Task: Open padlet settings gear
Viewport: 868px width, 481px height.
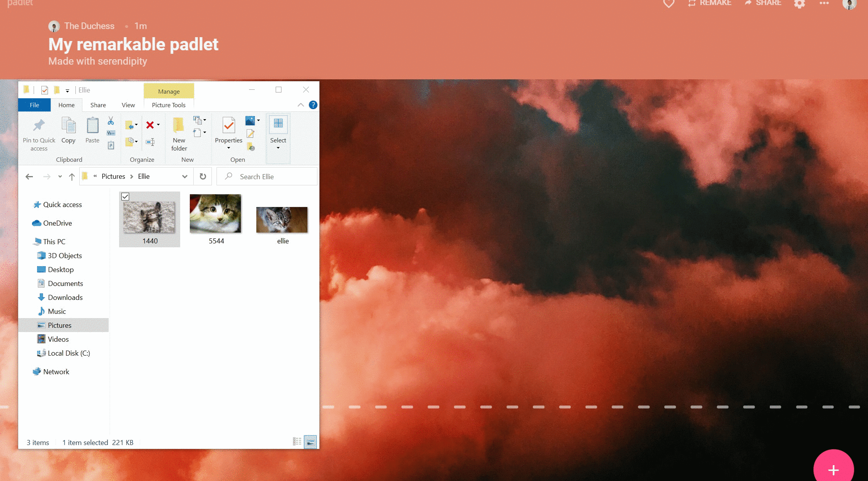Action: 799,3
